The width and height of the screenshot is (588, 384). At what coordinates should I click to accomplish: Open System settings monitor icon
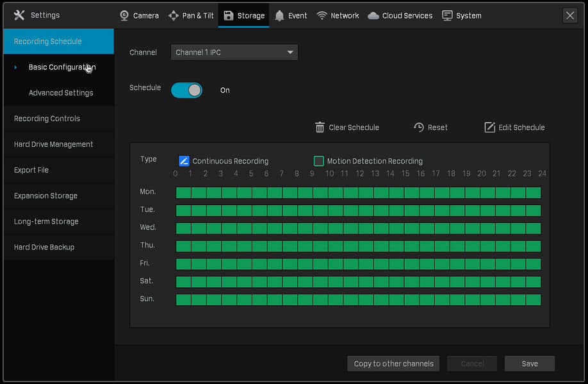click(x=447, y=15)
